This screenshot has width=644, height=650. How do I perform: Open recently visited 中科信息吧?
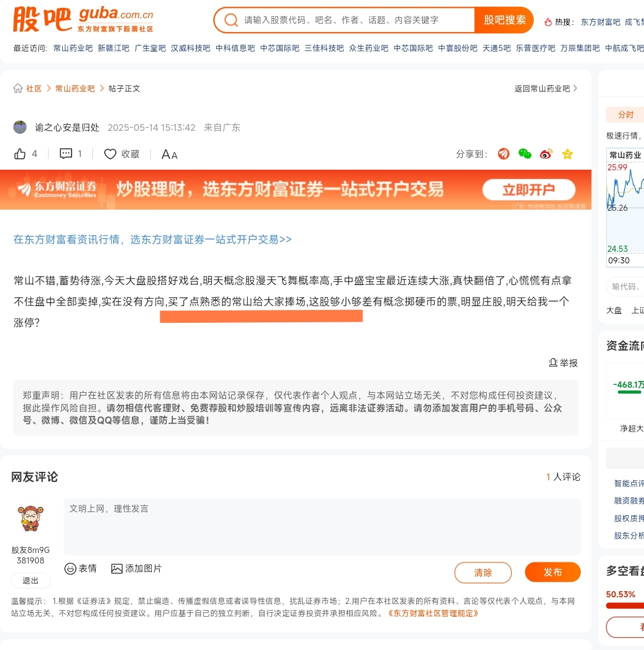click(x=235, y=48)
